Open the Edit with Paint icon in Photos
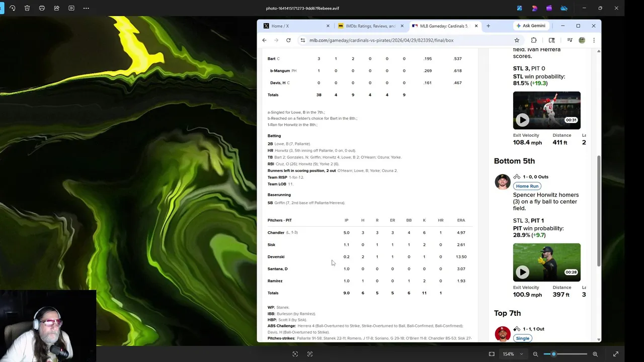 (519, 8)
